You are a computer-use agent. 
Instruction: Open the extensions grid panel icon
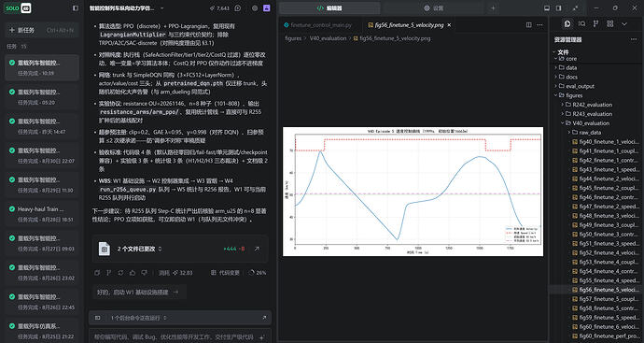609,24
